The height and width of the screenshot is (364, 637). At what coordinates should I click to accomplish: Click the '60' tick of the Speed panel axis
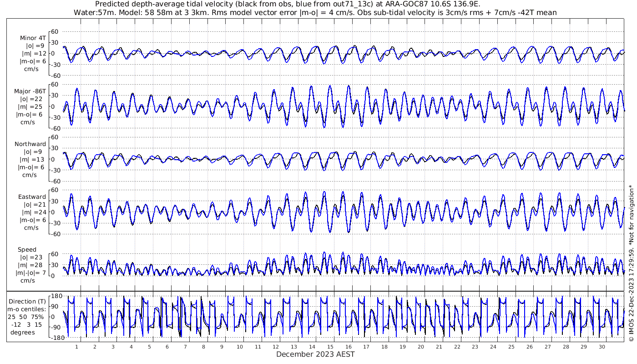[x=55, y=254]
